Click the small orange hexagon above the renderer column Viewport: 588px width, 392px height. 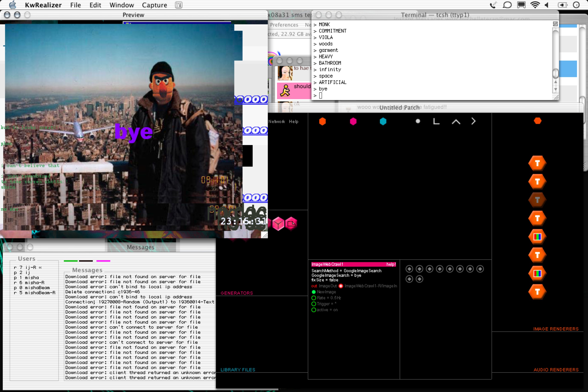click(537, 121)
